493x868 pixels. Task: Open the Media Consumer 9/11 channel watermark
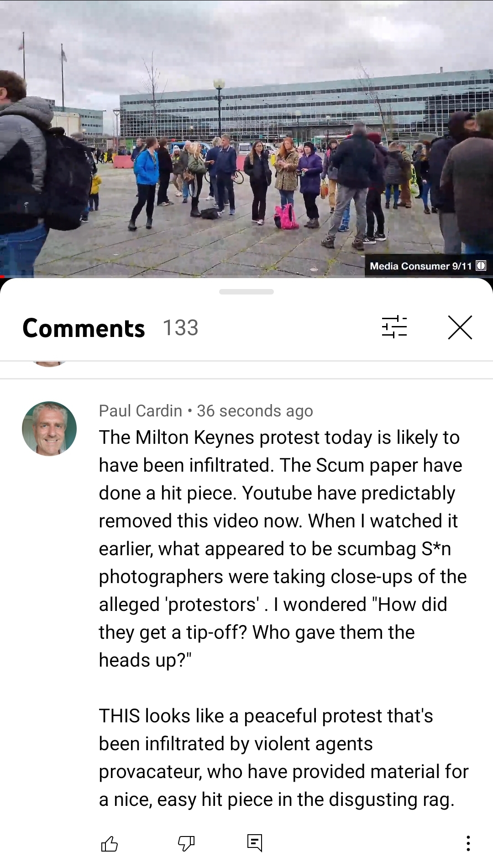pyautogui.click(x=420, y=266)
